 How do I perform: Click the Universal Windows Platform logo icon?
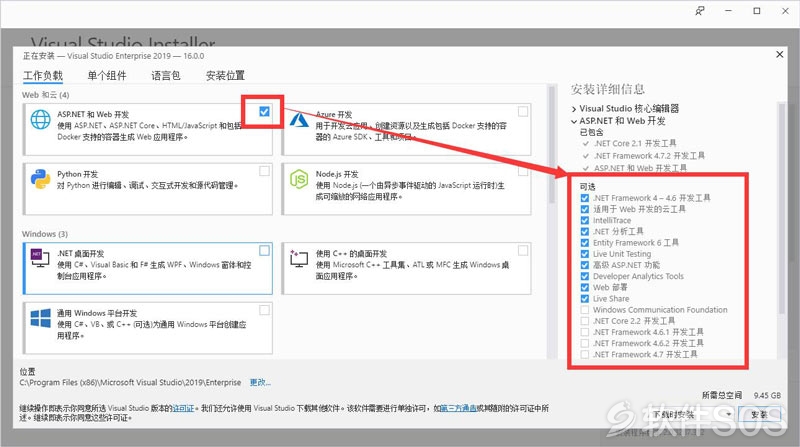[x=40, y=318]
